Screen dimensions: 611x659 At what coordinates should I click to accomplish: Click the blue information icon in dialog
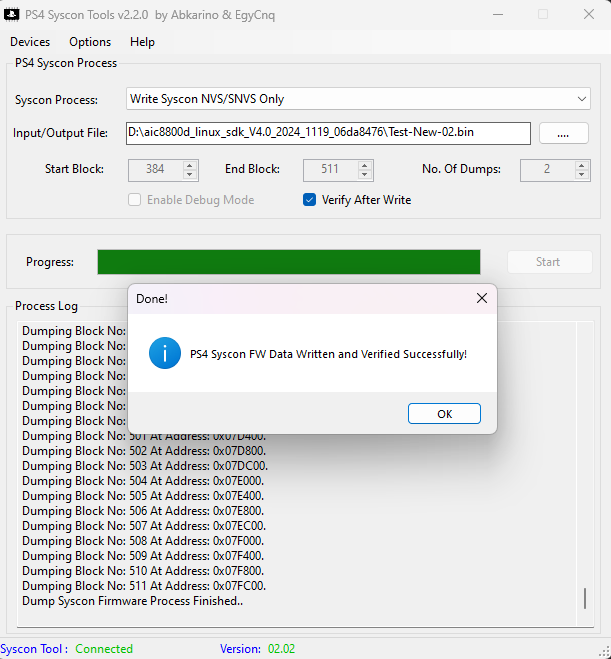164,353
